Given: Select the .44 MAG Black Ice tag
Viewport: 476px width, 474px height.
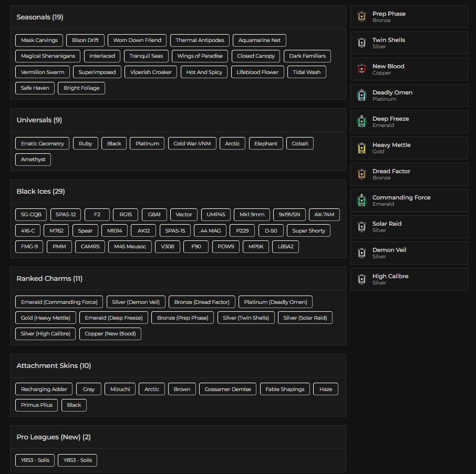Looking at the screenshot, I should tap(210, 230).
